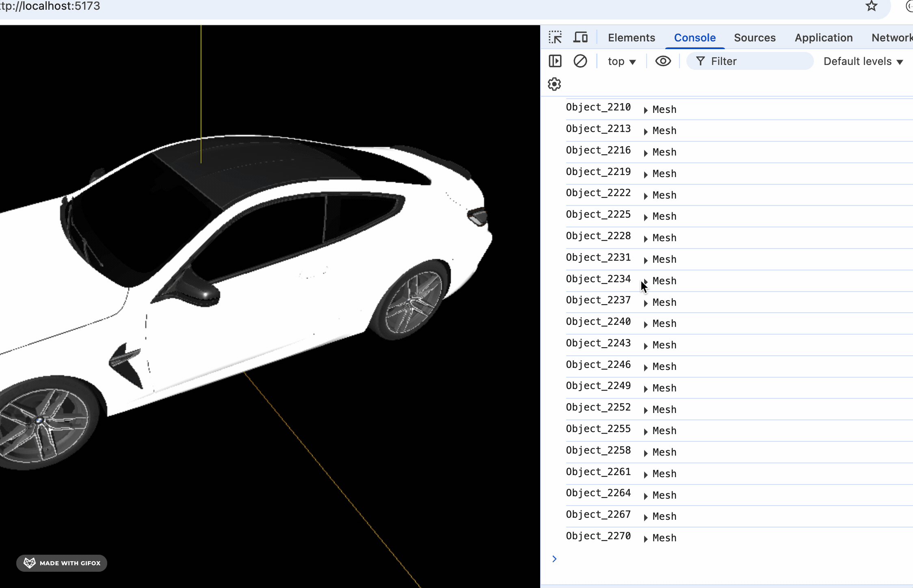Open console settings gear icon

pos(554,84)
